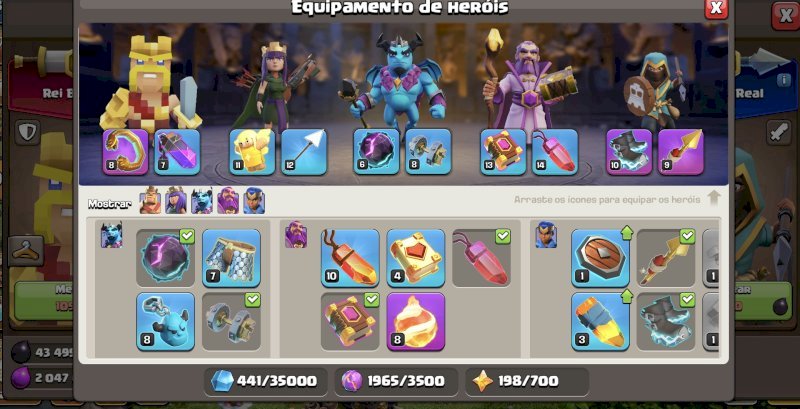Pick the level 3 rocket equipment
This screenshot has width=800, height=409.
[x=601, y=322]
